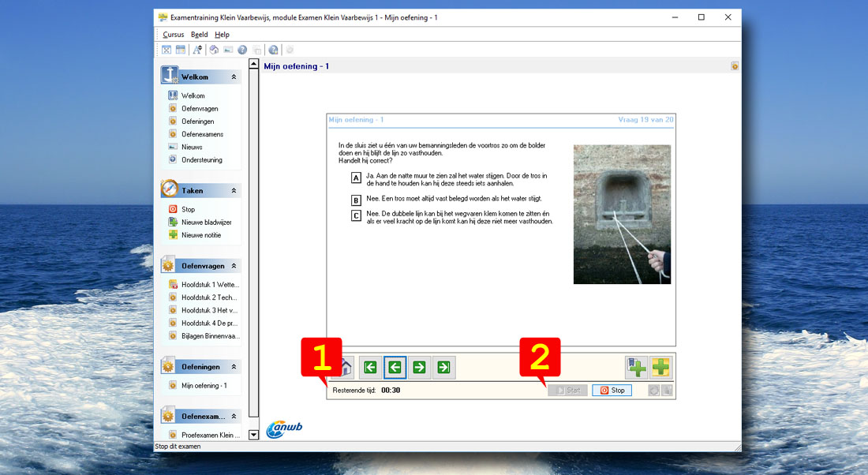Image resolution: width=868 pixels, height=475 pixels.
Task: Select answer A checkbox
Action: pyautogui.click(x=357, y=178)
